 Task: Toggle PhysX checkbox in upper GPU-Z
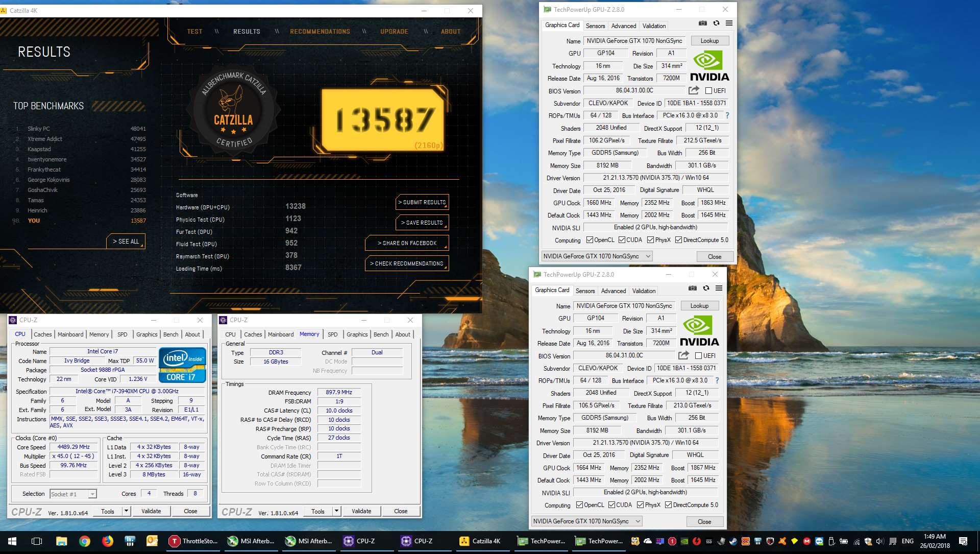point(650,240)
